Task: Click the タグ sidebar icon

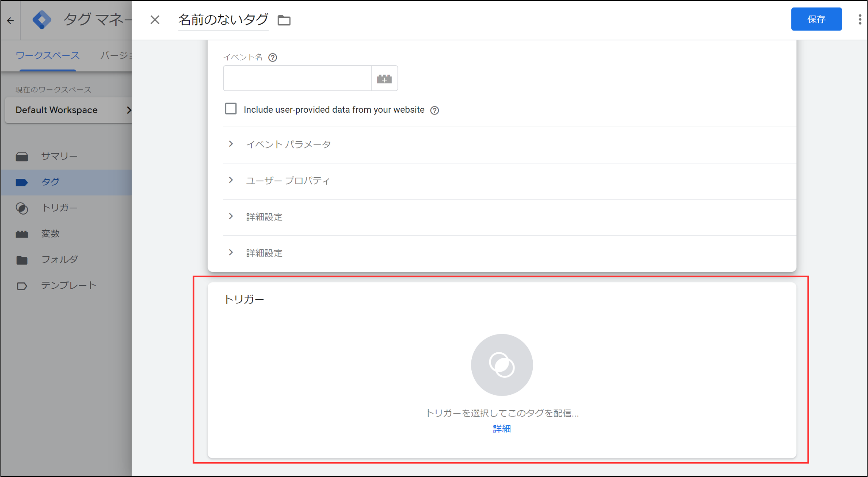Action: pos(22,182)
